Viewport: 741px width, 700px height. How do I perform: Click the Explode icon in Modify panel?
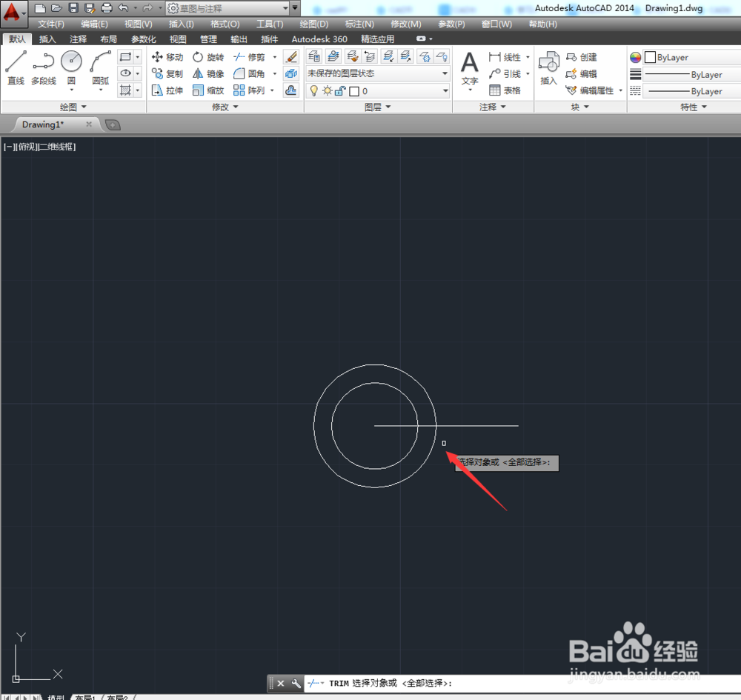pos(291,73)
